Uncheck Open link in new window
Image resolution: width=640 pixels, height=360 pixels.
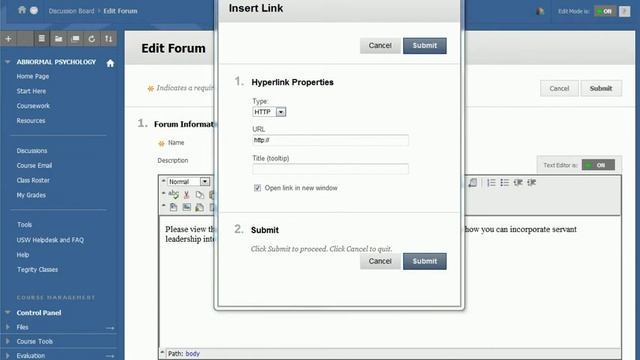(258, 188)
